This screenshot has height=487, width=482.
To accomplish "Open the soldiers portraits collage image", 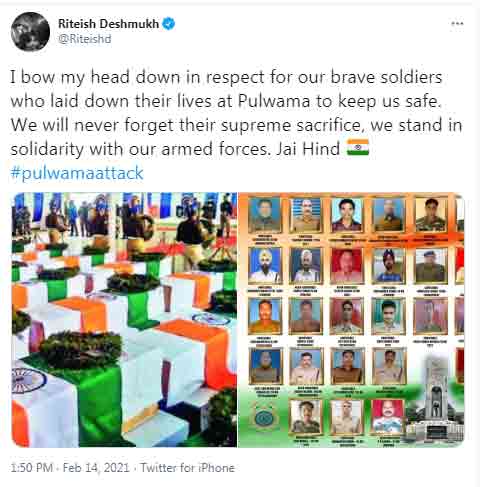I will click(x=351, y=320).
